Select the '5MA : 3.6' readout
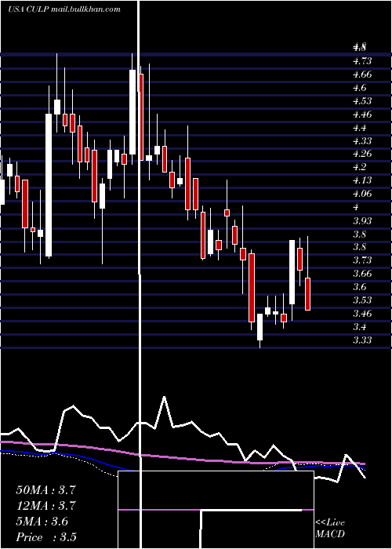This screenshot has width=392, height=549. pos(42,522)
